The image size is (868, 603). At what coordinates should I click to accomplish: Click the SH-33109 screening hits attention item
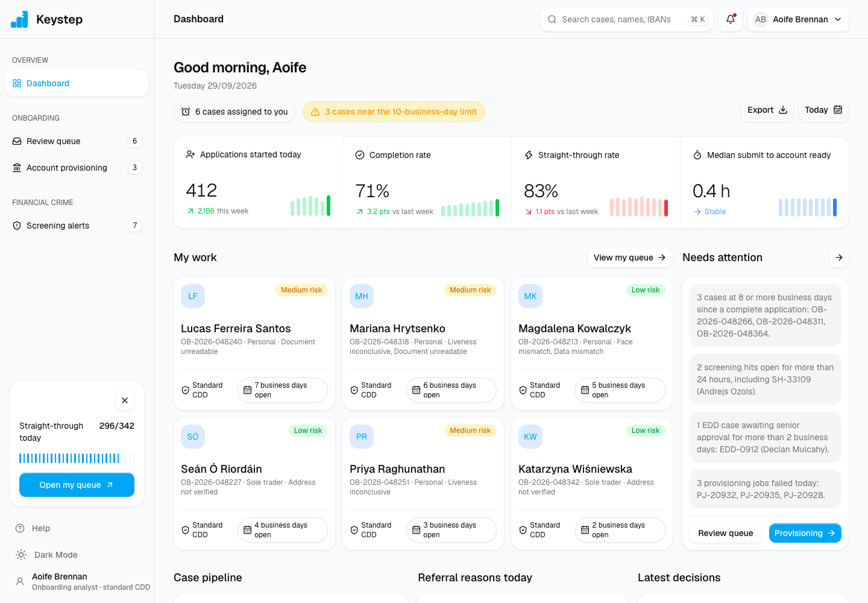click(x=766, y=379)
